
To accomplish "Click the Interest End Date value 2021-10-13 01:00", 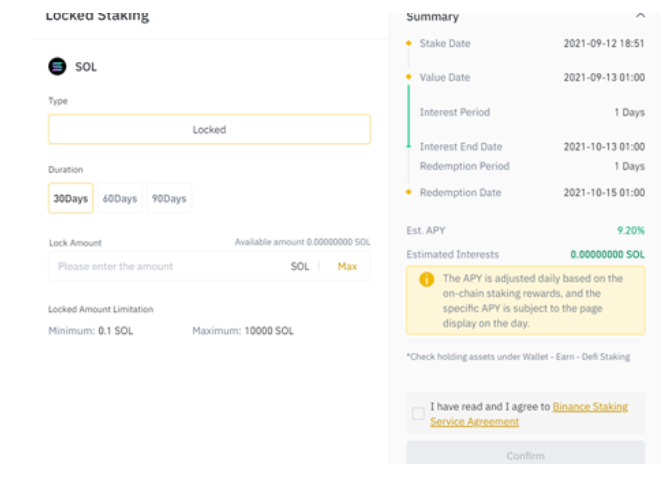I will click(x=604, y=147).
